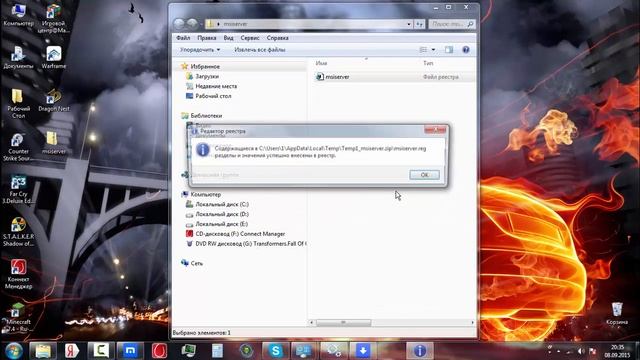
Task: Select the msiserver folder on desktop
Action: [x=53, y=143]
